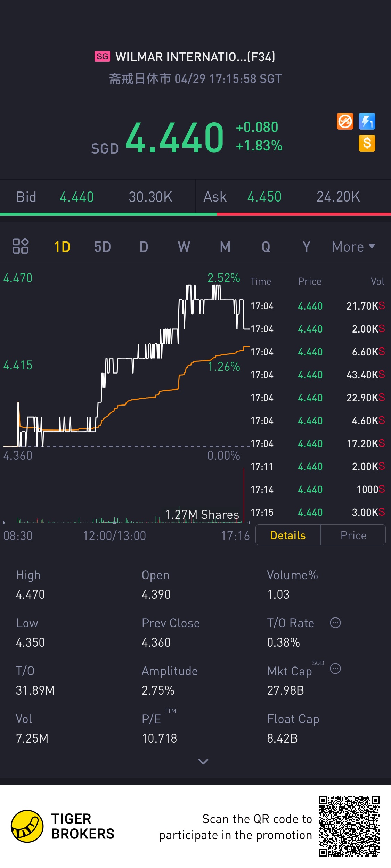
Task: Select the 5D chart tab
Action: tap(103, 247)
